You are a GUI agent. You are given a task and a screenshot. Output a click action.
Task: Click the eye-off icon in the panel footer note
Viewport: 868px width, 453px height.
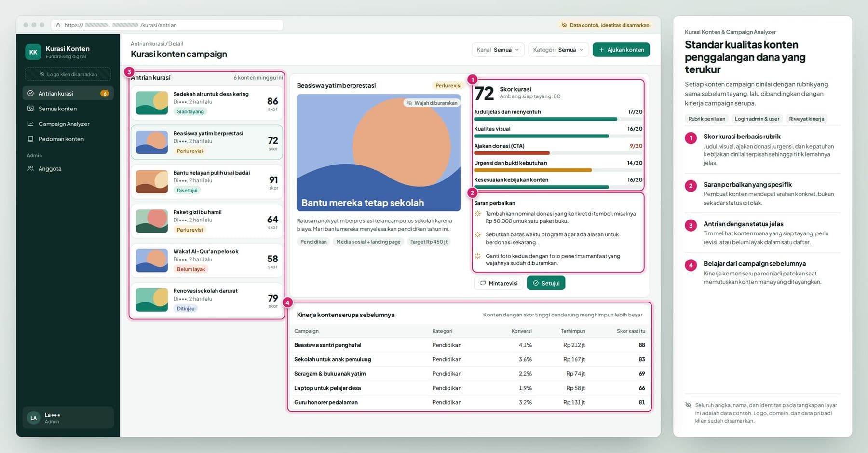point(688,405)
